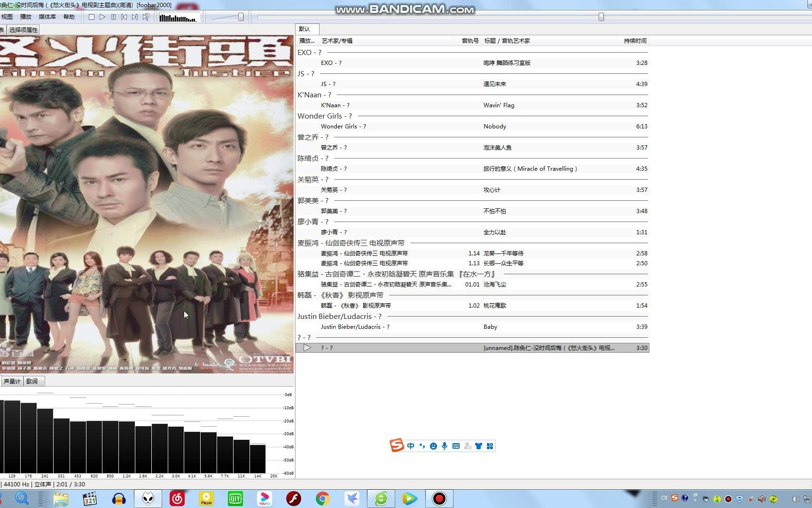Switch to the 选择项属性 tab

[x=23, y=30]
